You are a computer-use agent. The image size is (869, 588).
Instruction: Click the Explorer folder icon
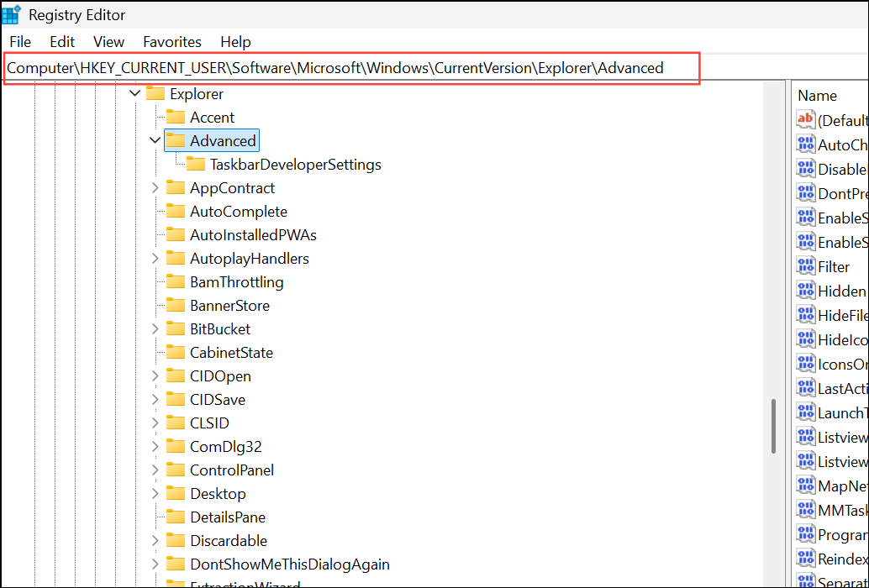click(155, 93)
